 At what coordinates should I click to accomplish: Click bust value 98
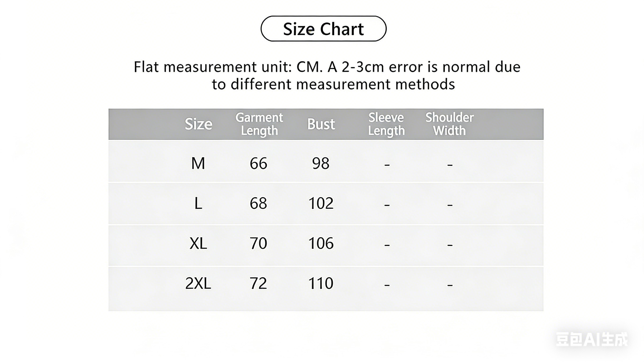(x=321, y=163)
